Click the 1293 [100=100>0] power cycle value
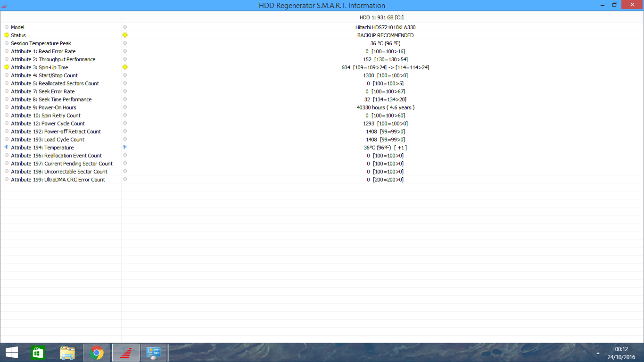Screen dimensions: 644x362 385,123
